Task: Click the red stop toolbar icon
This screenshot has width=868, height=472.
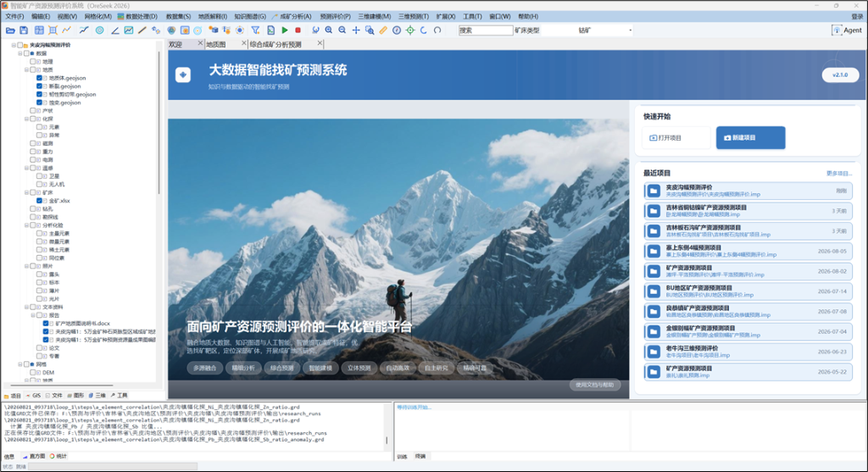Action: click(298, 31)
